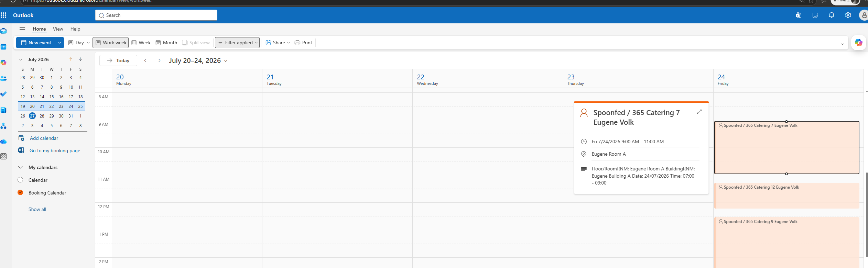Open the Copilot app in the left sidebar
868x268 pixels.
coord(3,63)
